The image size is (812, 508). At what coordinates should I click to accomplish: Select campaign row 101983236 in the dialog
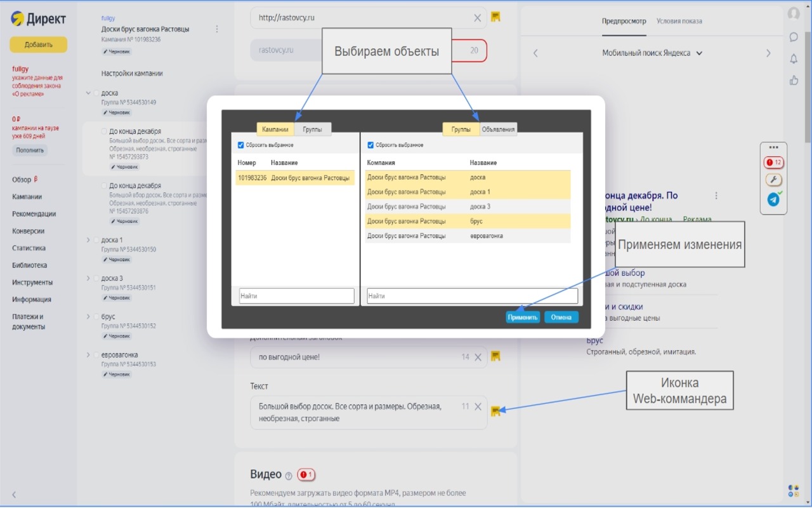point(295,178)
